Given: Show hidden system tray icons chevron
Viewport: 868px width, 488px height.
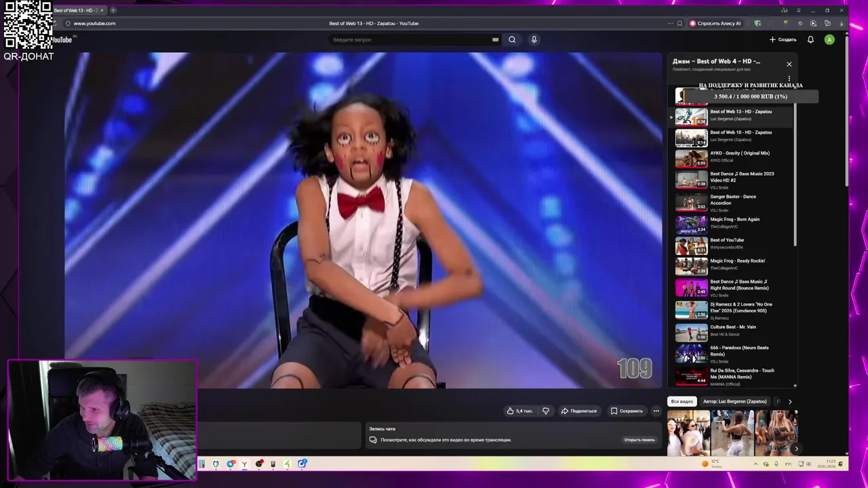Looking at the screenshot, I should click(x=755, y=464).
